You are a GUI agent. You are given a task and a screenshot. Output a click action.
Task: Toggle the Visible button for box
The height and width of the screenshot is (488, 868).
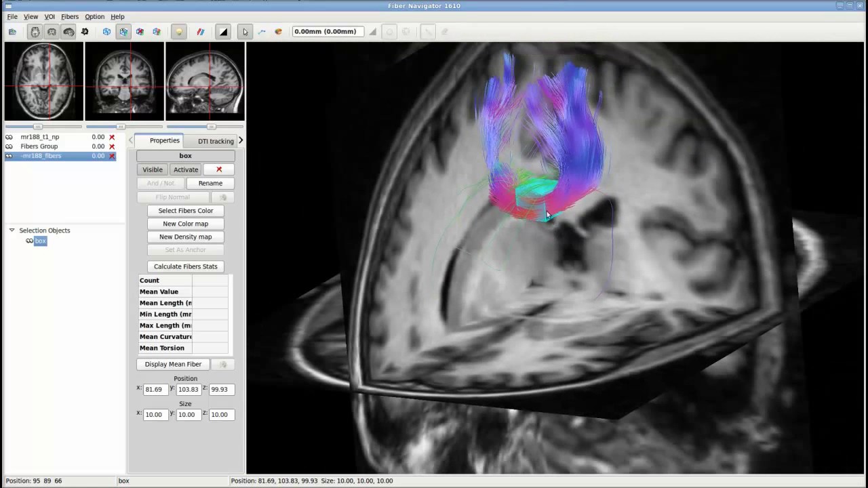tap(153, 169)
